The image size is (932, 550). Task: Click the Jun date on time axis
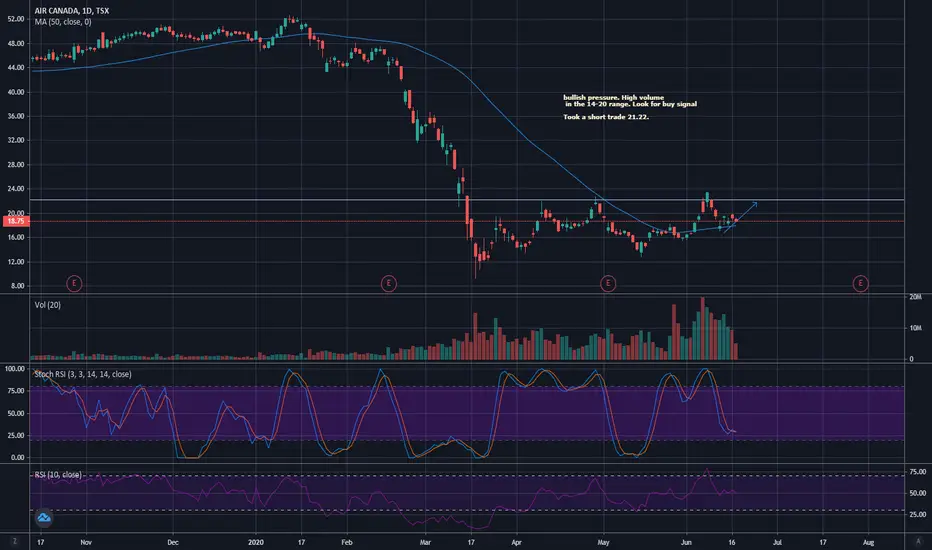(x=686, y=542)
